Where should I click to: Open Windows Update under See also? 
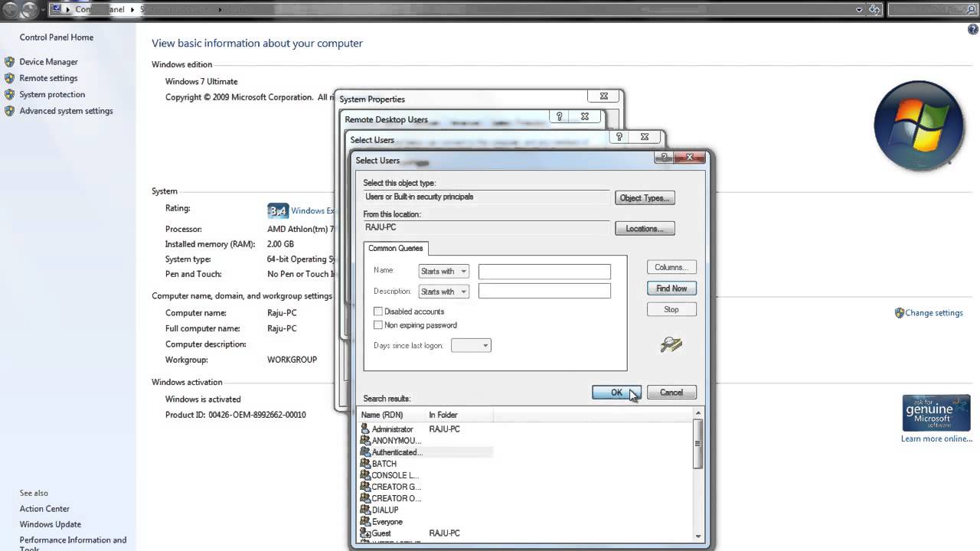[51, 525]
